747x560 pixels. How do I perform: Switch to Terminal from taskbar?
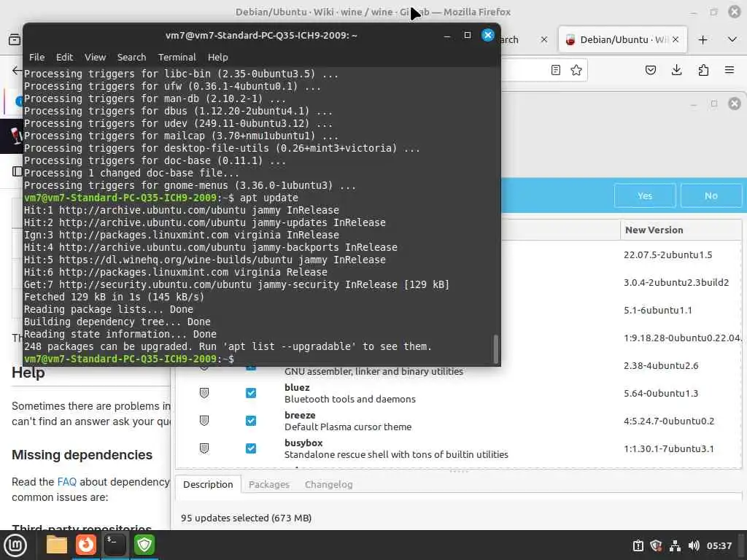pos(115,545)
